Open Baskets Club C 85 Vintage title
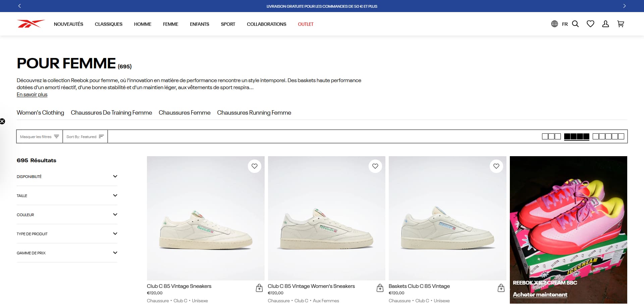The width and height of the screenshot is (644, 308). pyautogui.click(x=419, y=286)
